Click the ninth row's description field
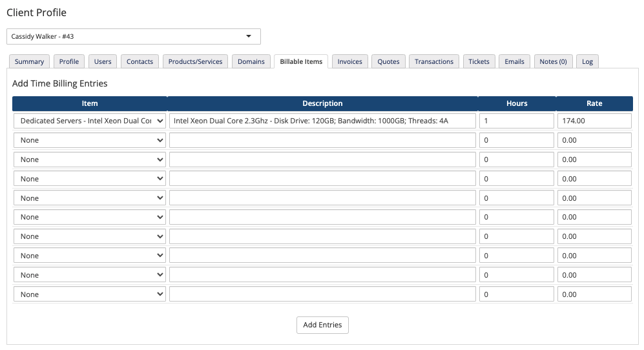The image size is (644, 350). pos(322,275)
